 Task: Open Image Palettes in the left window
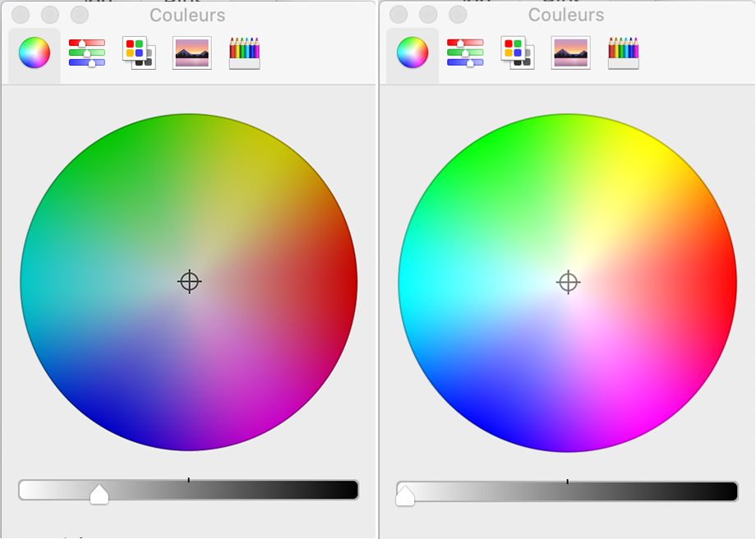(192, 53)
